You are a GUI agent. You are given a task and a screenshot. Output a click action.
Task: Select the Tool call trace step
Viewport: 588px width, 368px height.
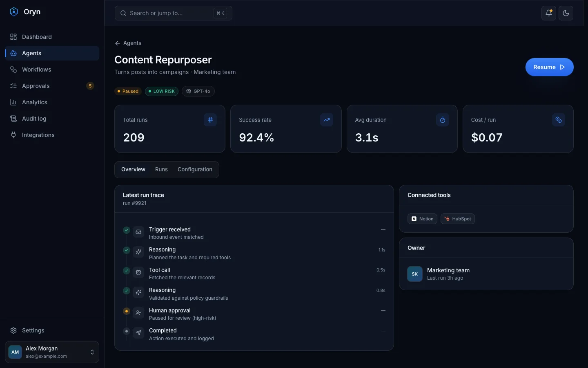[254, 274]
